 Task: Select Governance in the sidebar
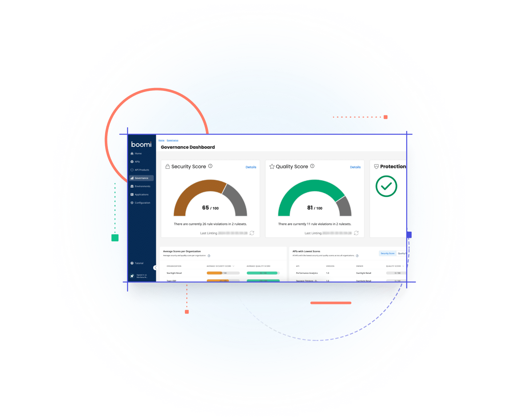(x=142, y=178)
